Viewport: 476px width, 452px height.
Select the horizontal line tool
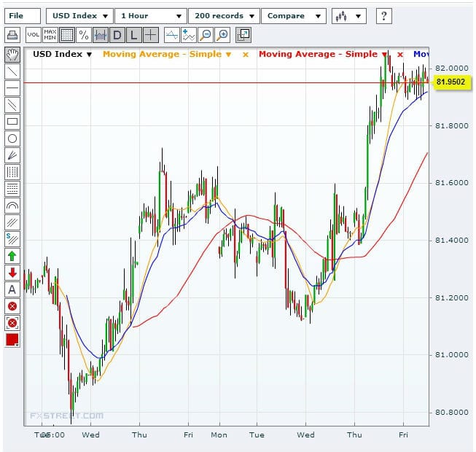point(12,88)
